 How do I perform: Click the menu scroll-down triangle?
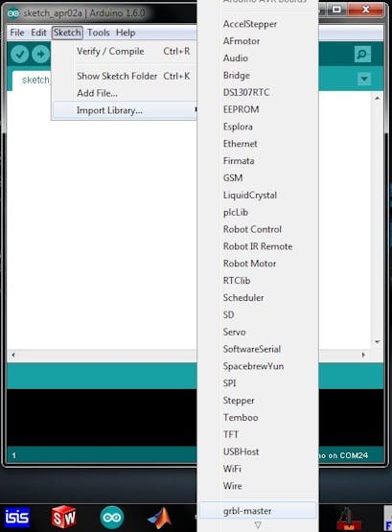pyautogui.click(x=258, y=525)
